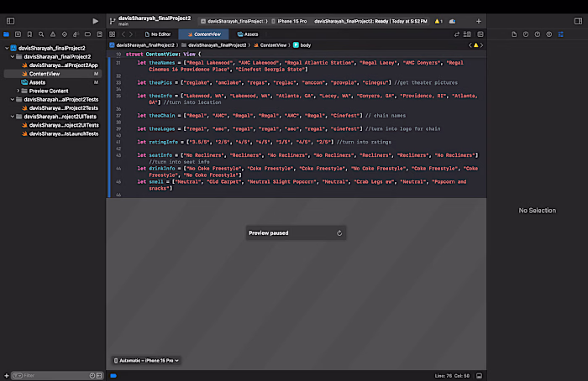Viewport: 588px width, 381px height.
Task: Toggle recent files filter clock icon
Action: click(92, 375)
